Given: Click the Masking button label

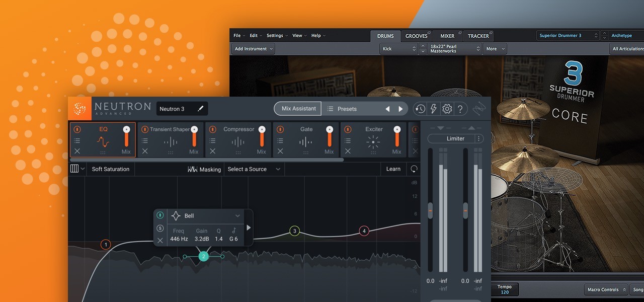Looking at the screenshot, I should click(x=210, y=170).
